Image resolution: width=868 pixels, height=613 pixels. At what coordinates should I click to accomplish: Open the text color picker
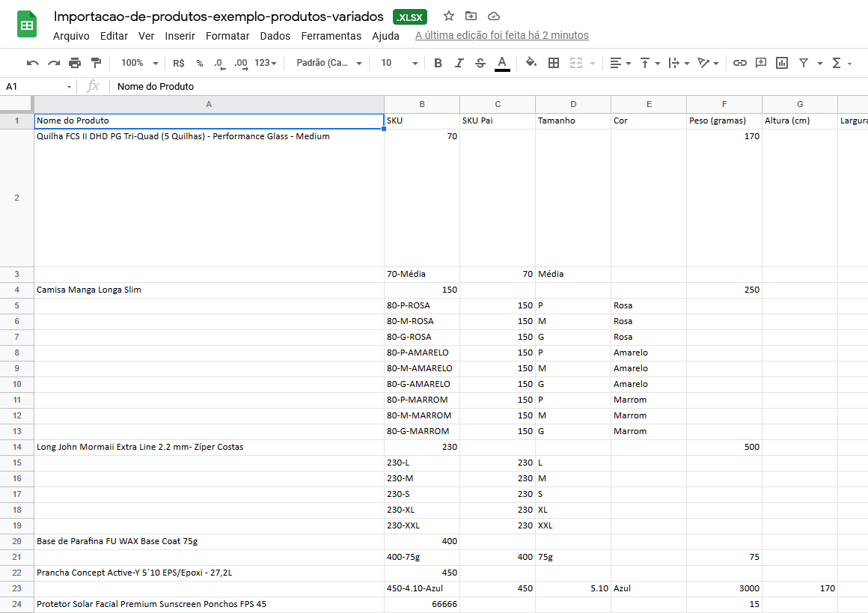501,63
